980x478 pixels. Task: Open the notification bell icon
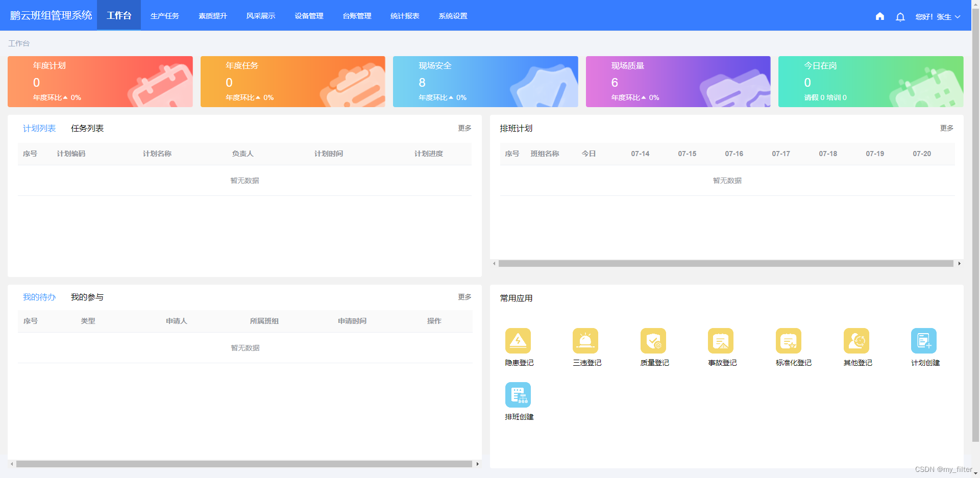(x=900, y=16)
